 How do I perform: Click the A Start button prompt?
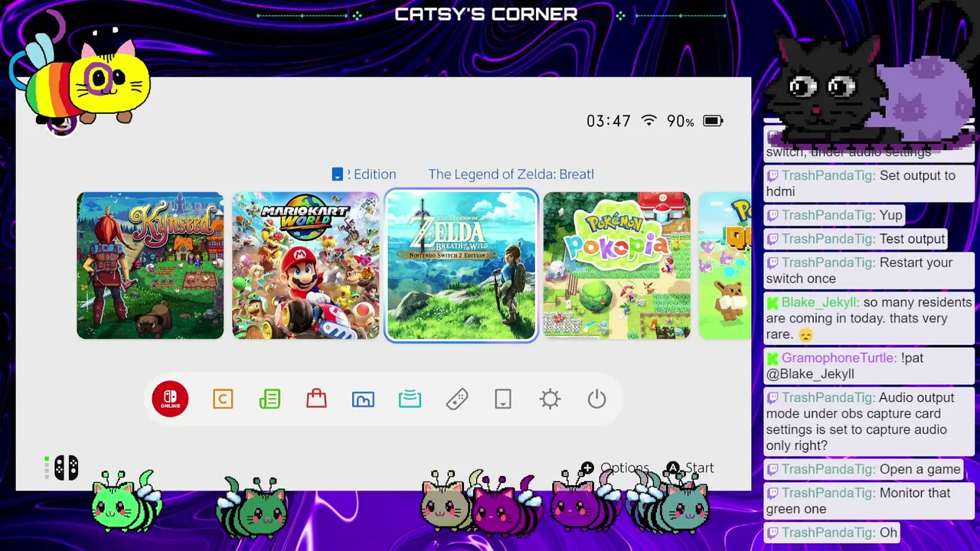pos(690,468)
